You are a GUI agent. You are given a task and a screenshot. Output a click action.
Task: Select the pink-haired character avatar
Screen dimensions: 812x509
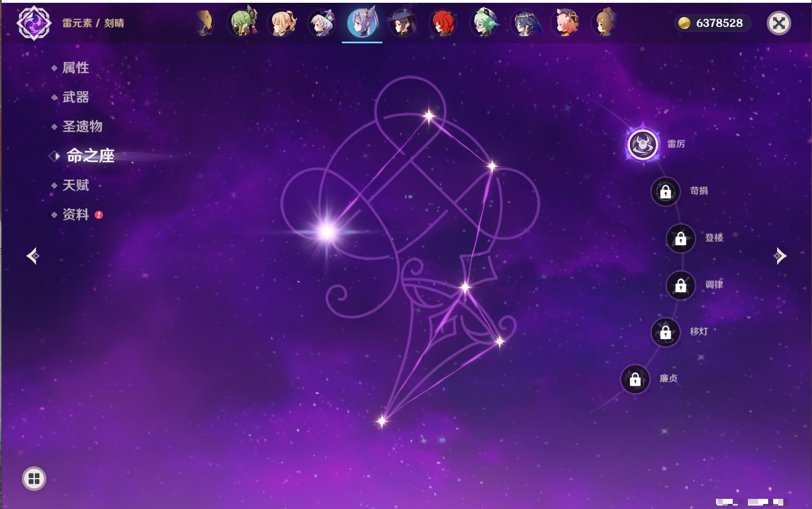click(x=566, y=23)
